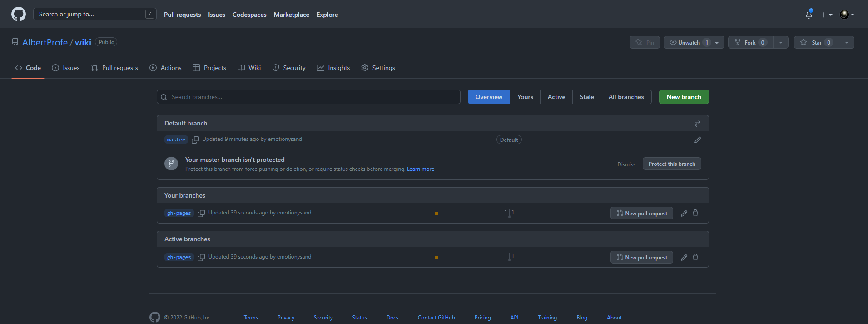The height and width of the screenshot is (324, 868).
Task: Open Pull requests in top navigation
Action: (182, 15)
